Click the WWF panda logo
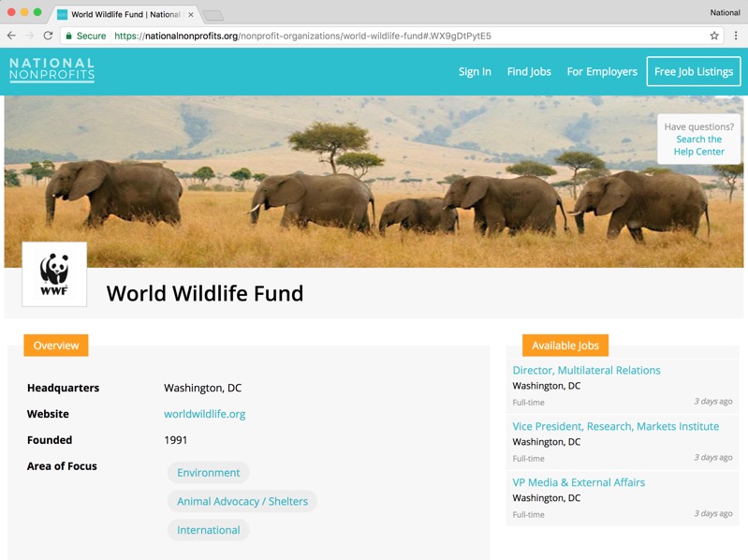 (x=54, y=274)
